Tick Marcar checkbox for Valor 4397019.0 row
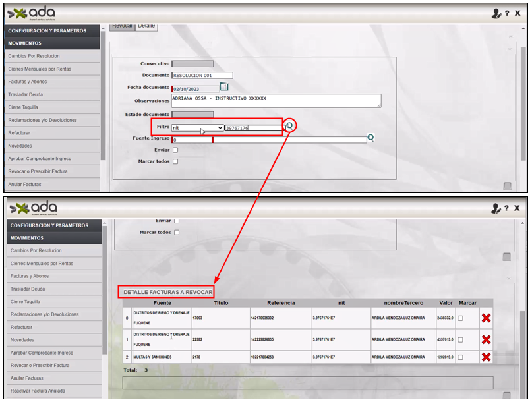This screenshot has height=402, width=532. pyautogui.click(x=461, y=340)
